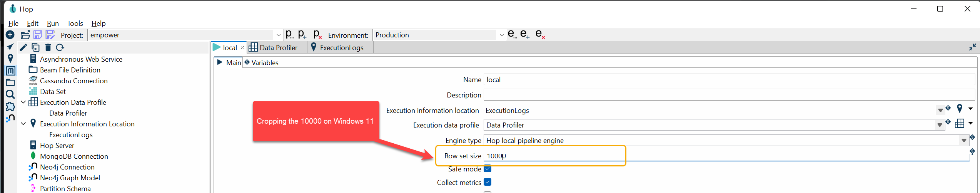Click the Name input field

pos(729,80)
